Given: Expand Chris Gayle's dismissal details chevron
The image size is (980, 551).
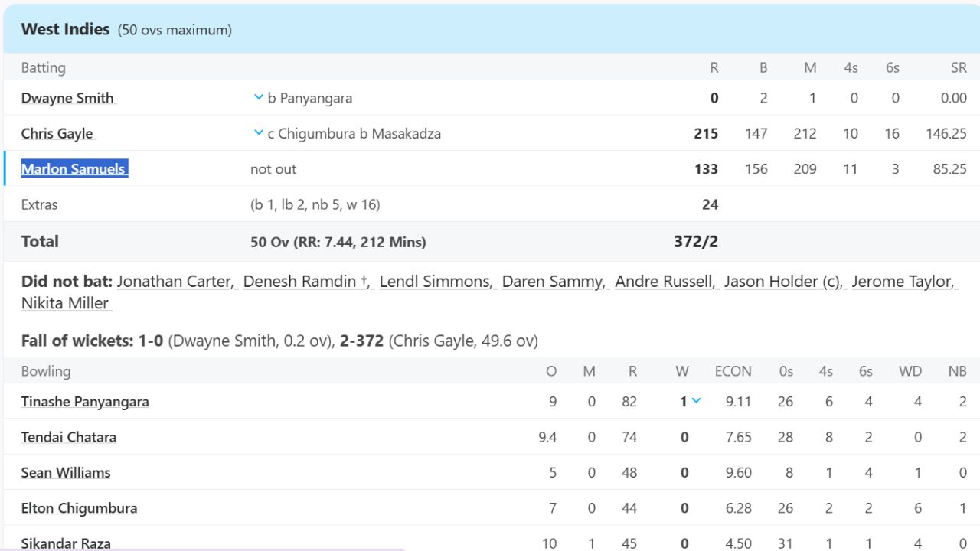Looking at the screenshot, I should 258,132.
